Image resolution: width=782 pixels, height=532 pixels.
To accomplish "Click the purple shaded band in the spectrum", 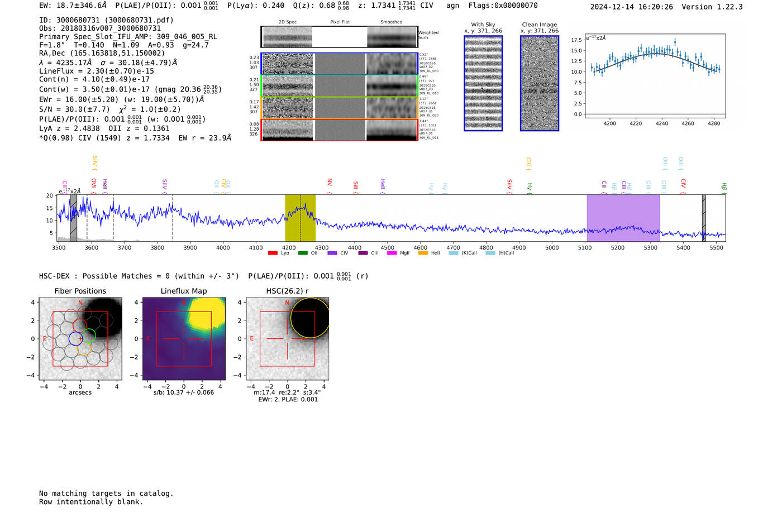I will (x=623, y=218).
